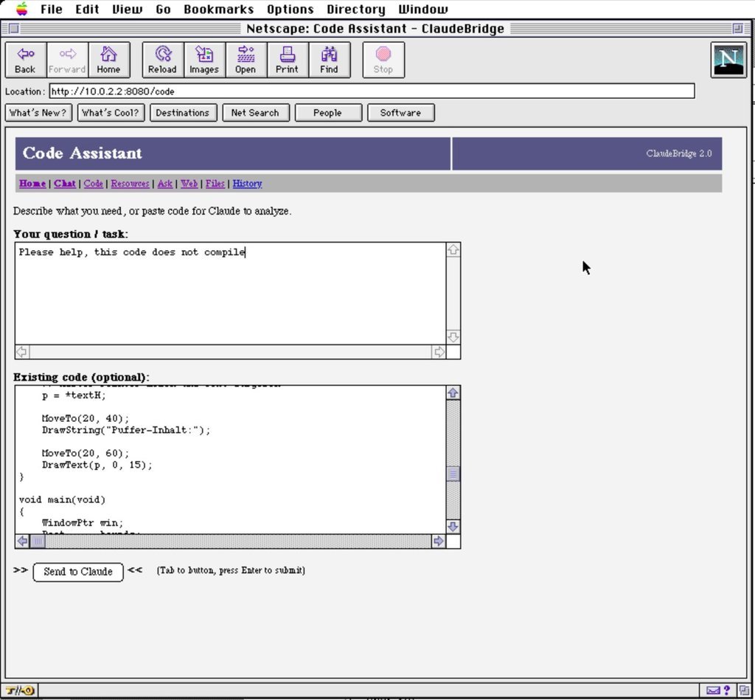
Task: Click code box scroll right arrow
Action: [439, 541]
